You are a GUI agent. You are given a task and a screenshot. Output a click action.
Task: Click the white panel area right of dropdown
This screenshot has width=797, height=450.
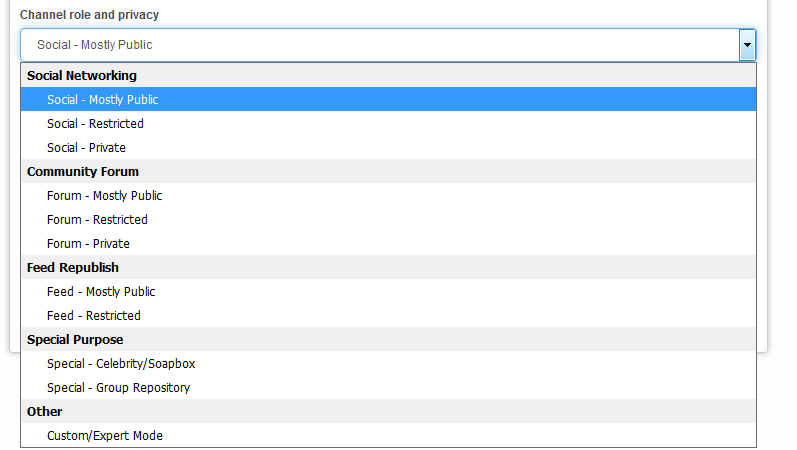pyautogui.click(x=763, y=200)
